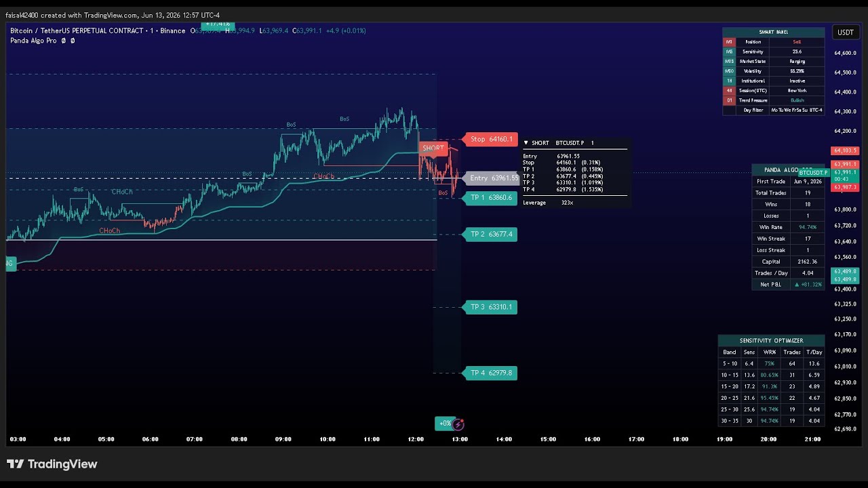Click the Institutional value 'Inactive'
This screenshot has height=488, width=868.
tap(797, 81)
